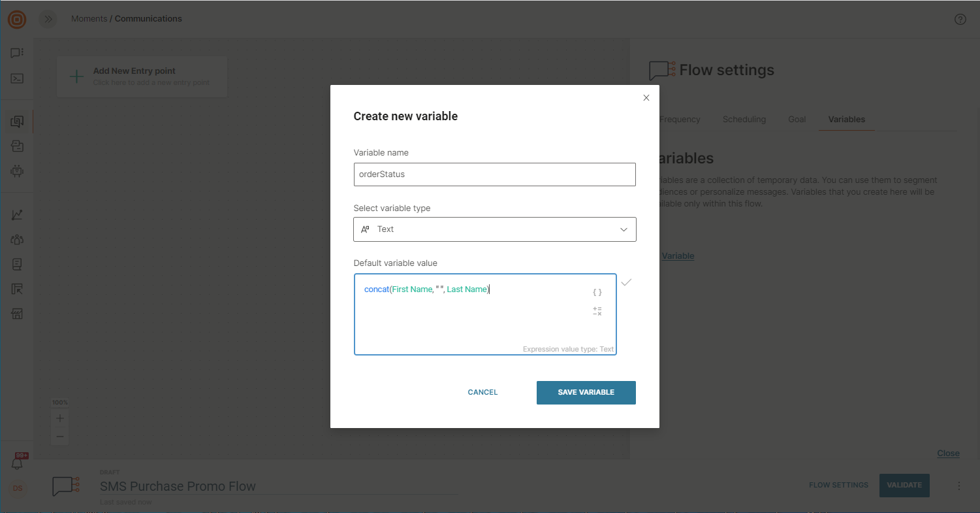The height and width of the screenshot is (513, 980).
Task: Expand the sidebar with double-chevron icon
Action: coord(48,19)
